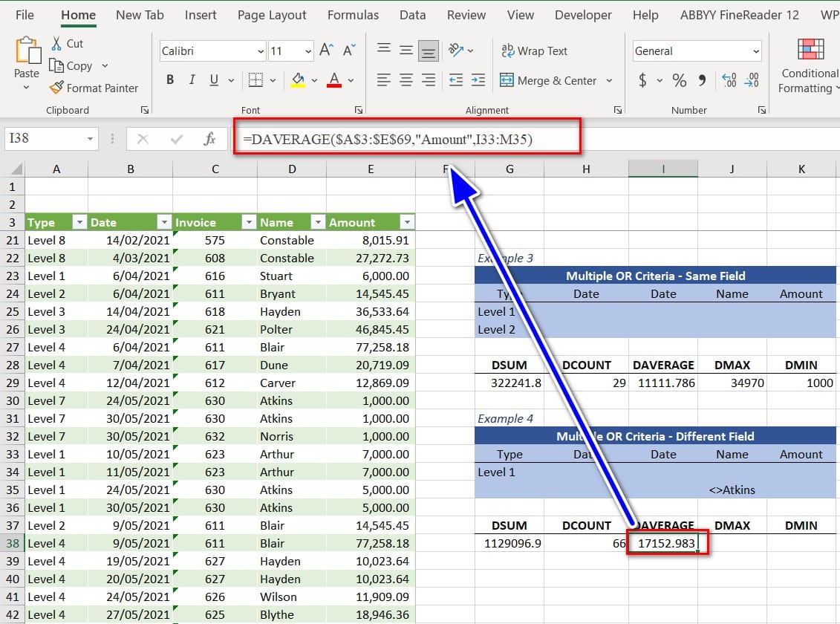The height and width of the screenshot is (624, 840).
Task: Click the Percent Style icon
Action: [x=679, y=80]
